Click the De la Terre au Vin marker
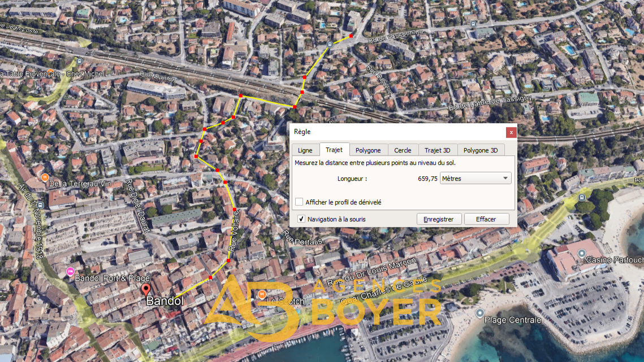The height and width of the screenshot is (362, 644). [x=44, y=177]
